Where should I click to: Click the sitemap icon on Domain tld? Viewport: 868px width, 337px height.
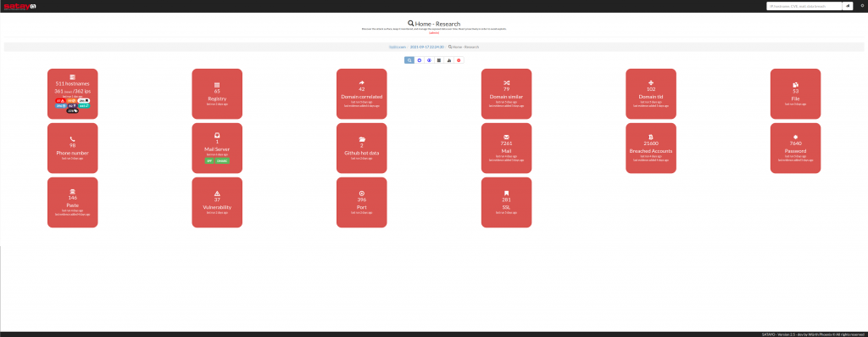coord(651,82)
